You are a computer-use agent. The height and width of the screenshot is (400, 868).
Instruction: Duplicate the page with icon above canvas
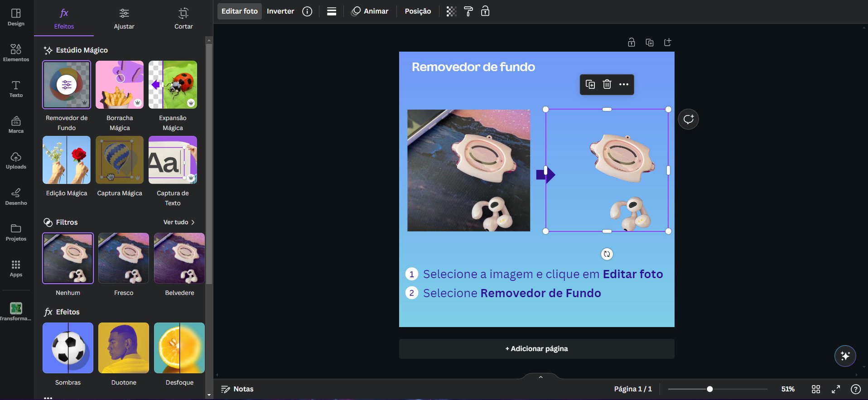(x=649, y=43)
